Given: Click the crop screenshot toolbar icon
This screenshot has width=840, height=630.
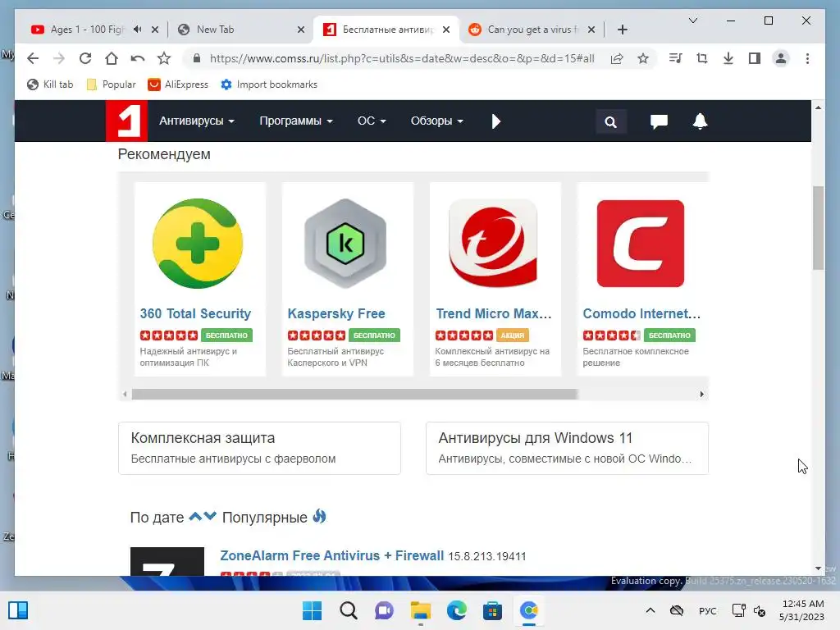Looking at the screenshot, I should 702,58.
